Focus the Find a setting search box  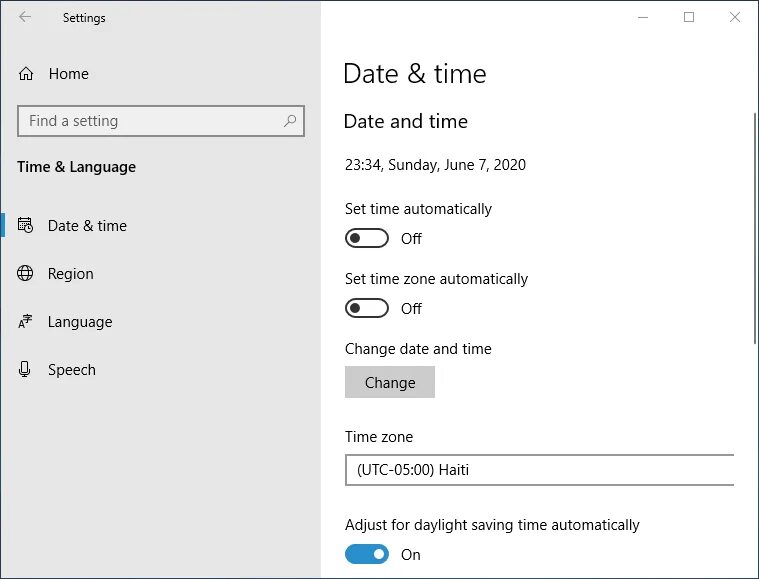pos(150,121)
